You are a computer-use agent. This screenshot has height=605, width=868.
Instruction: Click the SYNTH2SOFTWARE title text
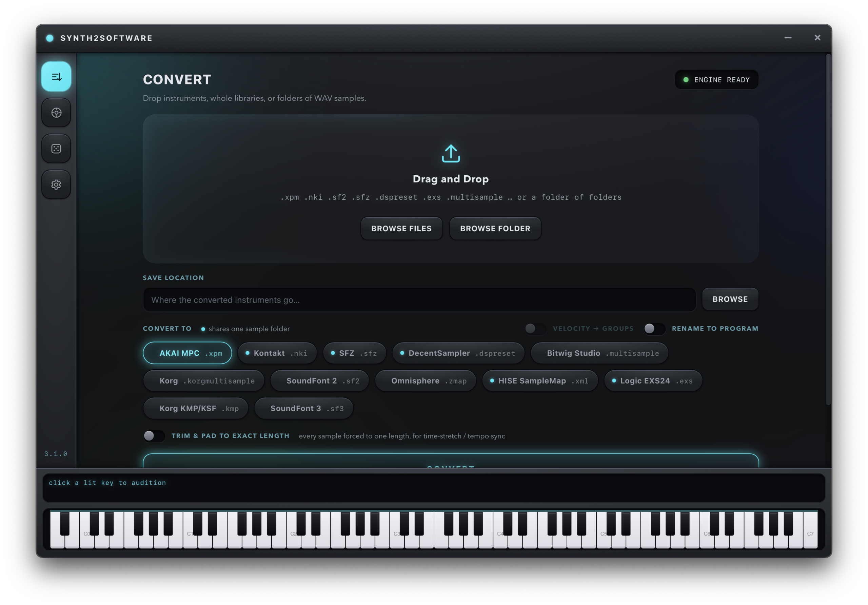click(x=106, y=38)
